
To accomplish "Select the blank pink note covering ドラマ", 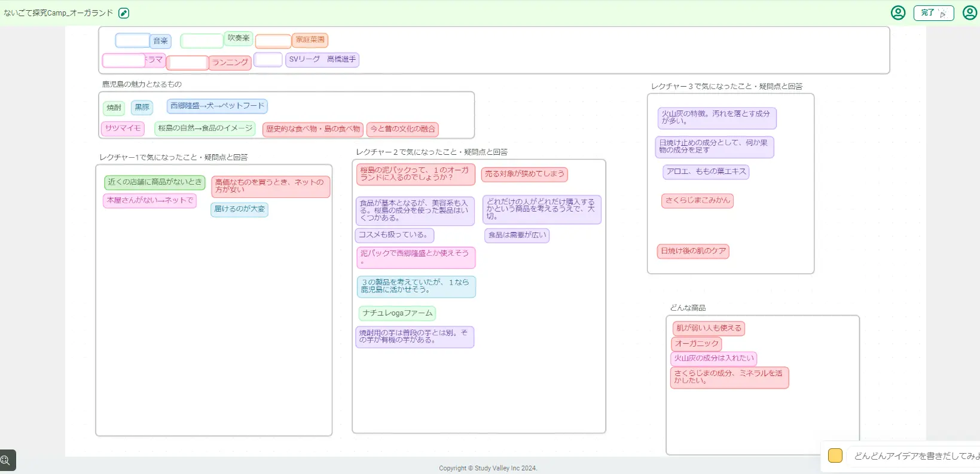I will pyautogui.click(x=124, y=60).
